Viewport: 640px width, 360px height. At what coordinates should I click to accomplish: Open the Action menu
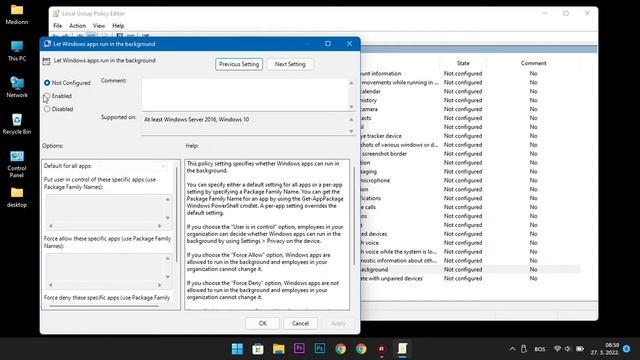point(77,26)
